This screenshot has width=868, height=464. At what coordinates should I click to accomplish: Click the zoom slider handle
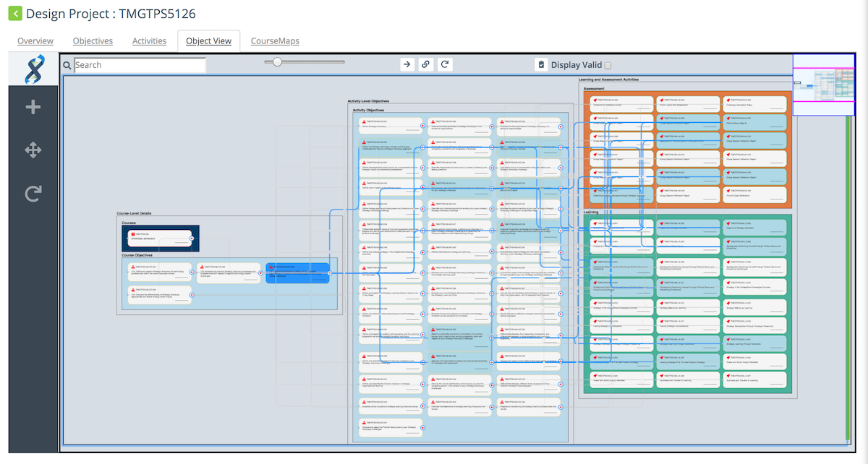click(x=276, y=62)
